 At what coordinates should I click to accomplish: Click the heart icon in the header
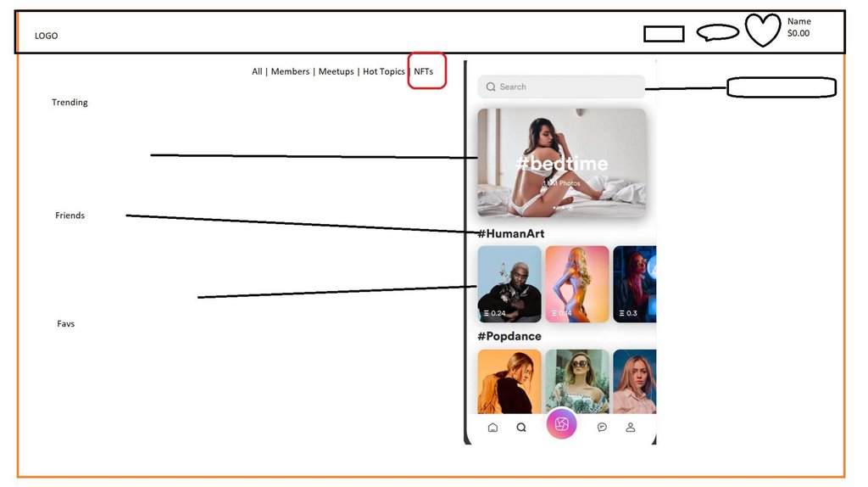click(x=763, y=30)
